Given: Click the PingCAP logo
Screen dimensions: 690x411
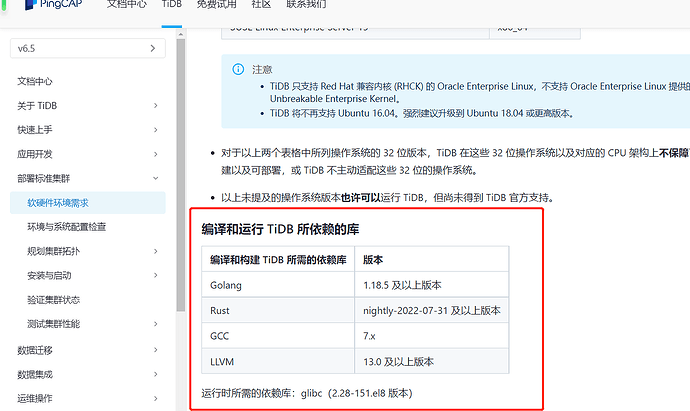Looking at the screenshot, I should [x=53, y=4].
